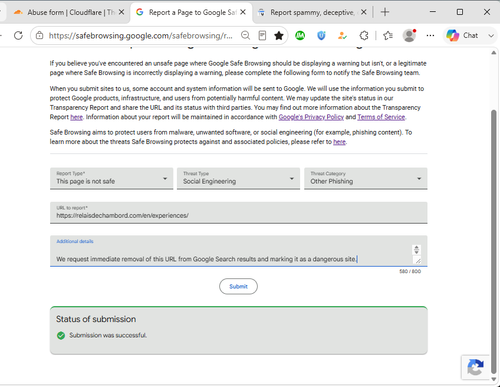Open the zoom magnifier icon in address bar
The image size is (500, 387).
[245, 35]
